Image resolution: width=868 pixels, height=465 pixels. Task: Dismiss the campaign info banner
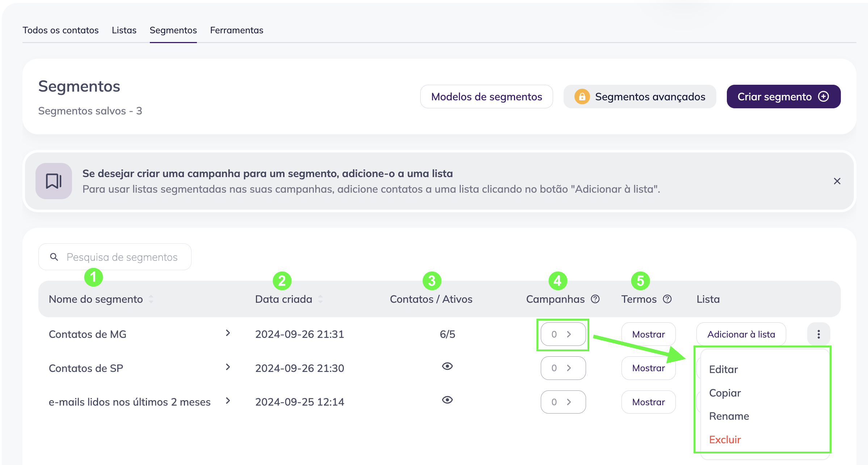pos(837,181)
